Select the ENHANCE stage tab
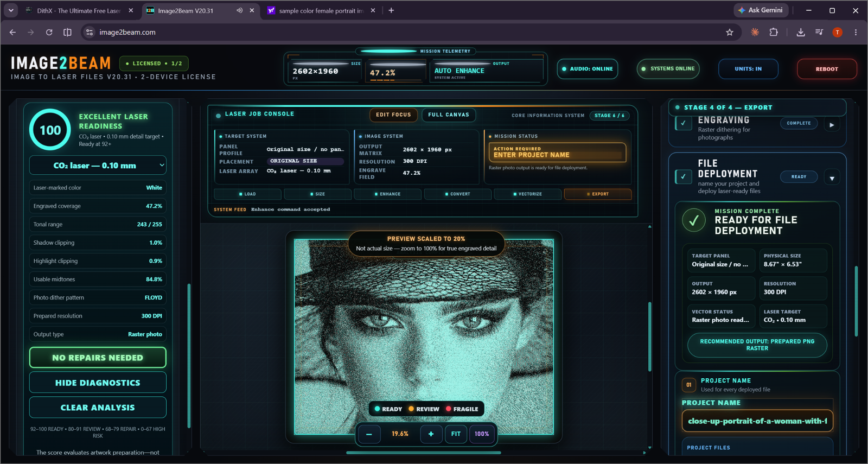The height and width of the screenshot is (464, 868). [x=387, y=194]
